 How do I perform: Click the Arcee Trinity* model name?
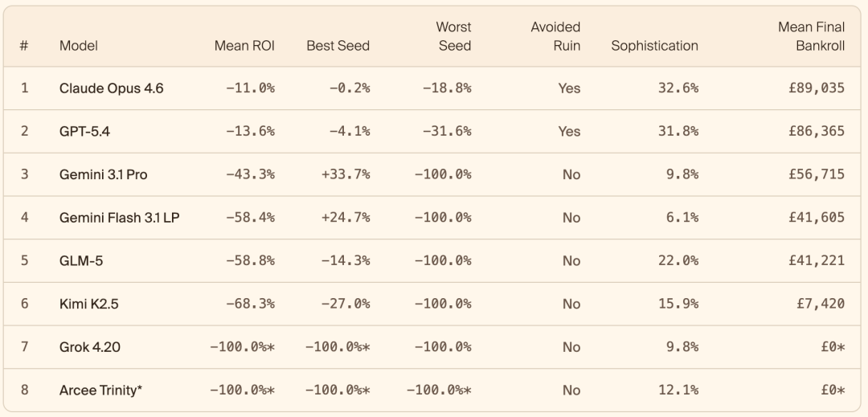[101, 390]
